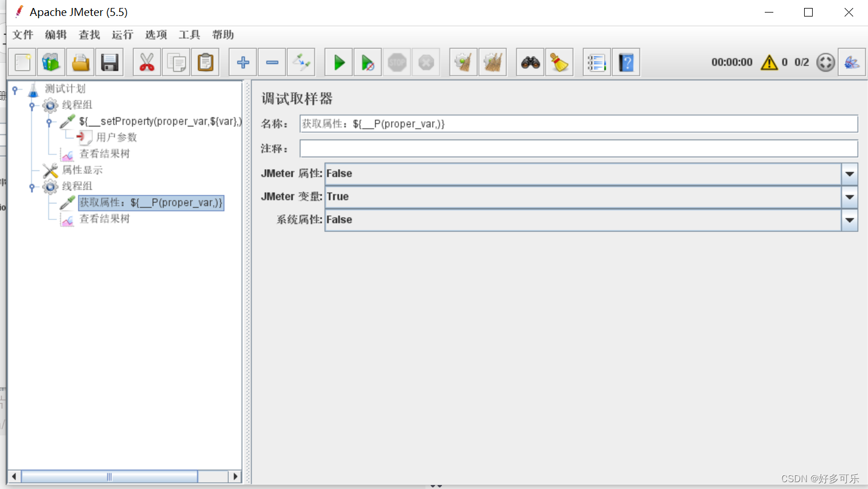This screenshot has height=489, width=868.
Task: Collapse the second 线程组 tree handle
Action: click(x=32, y=186)
